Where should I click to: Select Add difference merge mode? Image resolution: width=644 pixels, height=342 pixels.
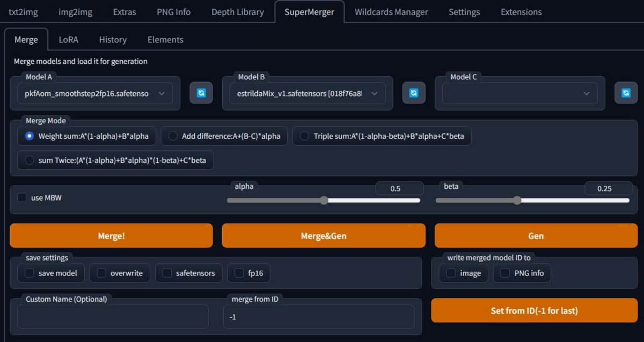click(x=224, y=136)
